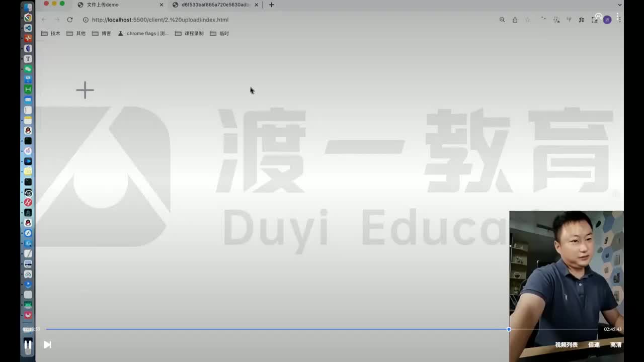Change video quality with 高清
The image size is (644, 362).
pos(616,345)
